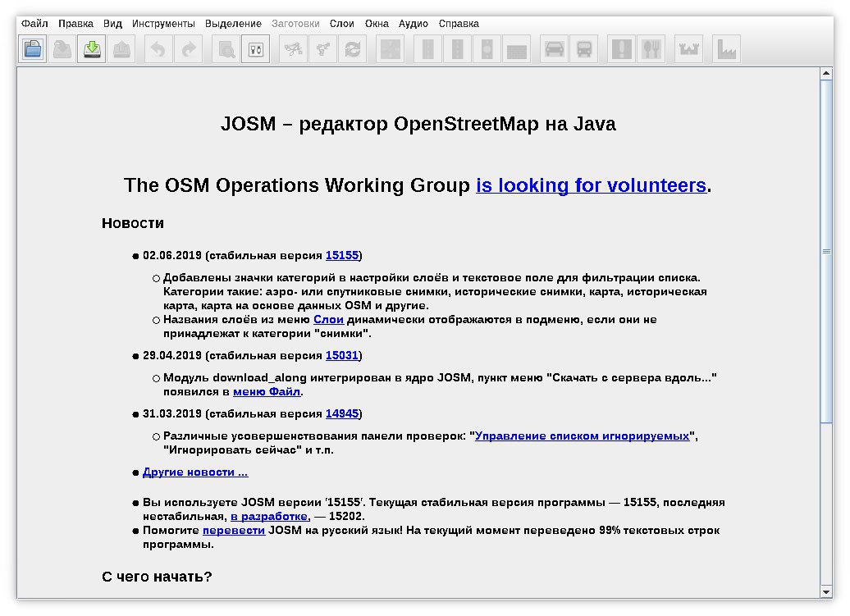The width and height of the screenshot is (850, 616).
Task: Click the circular arrows refresh icon
Action: [352, 49]
